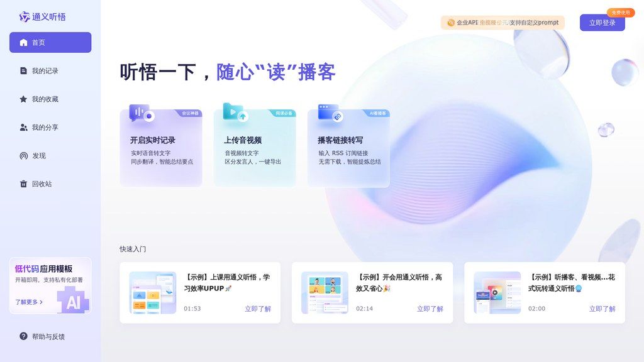Open 回收站 in the sidebar

click(50, 184)
